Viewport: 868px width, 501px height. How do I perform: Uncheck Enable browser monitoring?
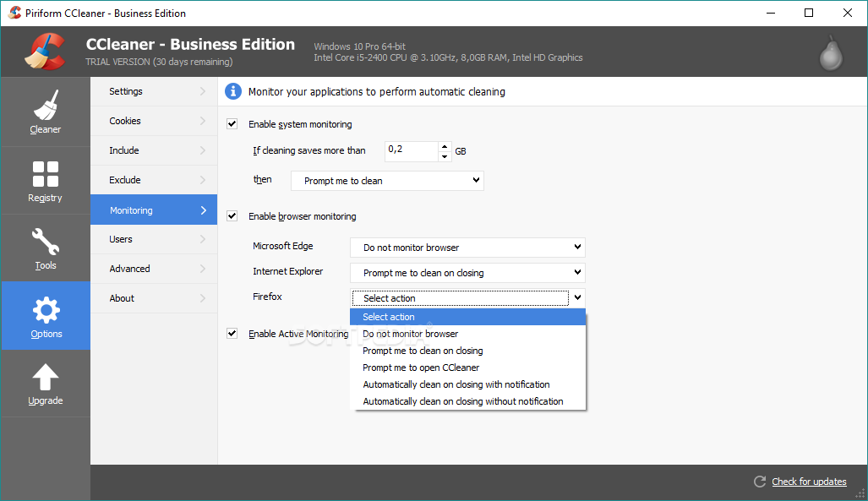(232, 216)
